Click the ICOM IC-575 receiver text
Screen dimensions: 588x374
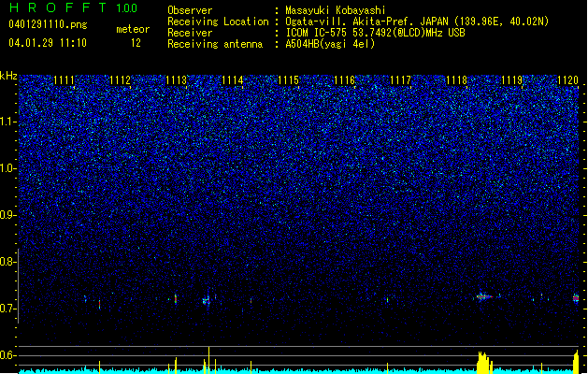click(x=375, y=33)
